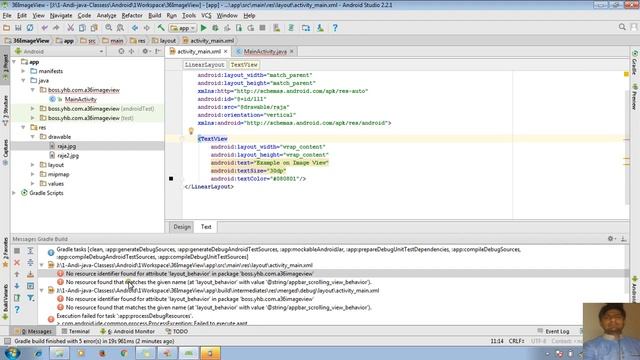Expand the manifests folder
640x360 pixels.
click(24, 71)
